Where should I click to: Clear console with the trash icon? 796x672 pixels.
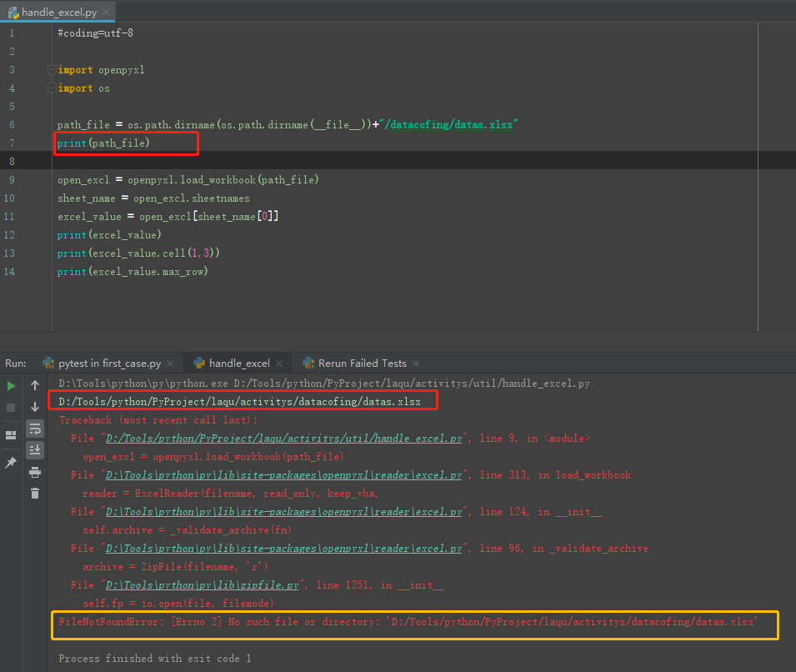pos(35,494)
